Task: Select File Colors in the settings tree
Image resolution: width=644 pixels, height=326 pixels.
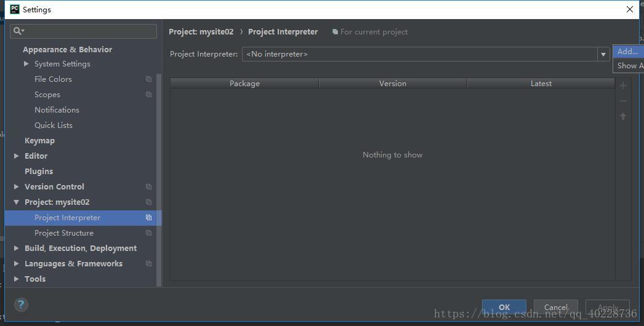Action: click(53, 79)
